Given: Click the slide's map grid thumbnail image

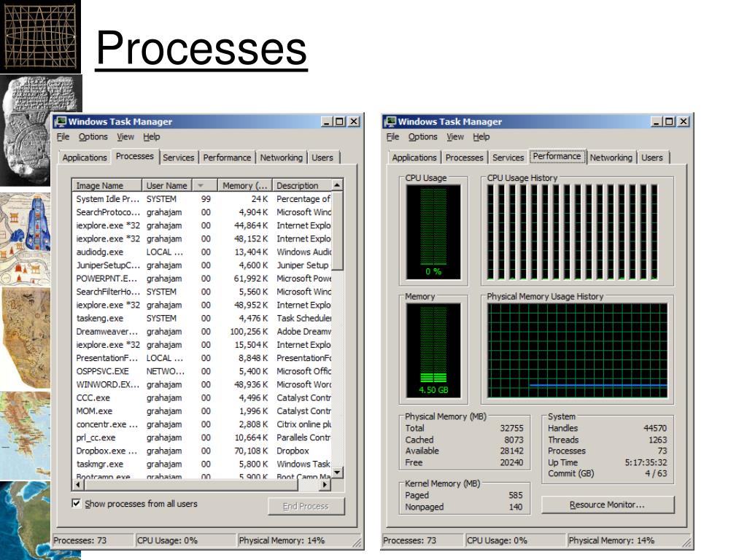Looking at the screenshot, I should coord(41,36).
